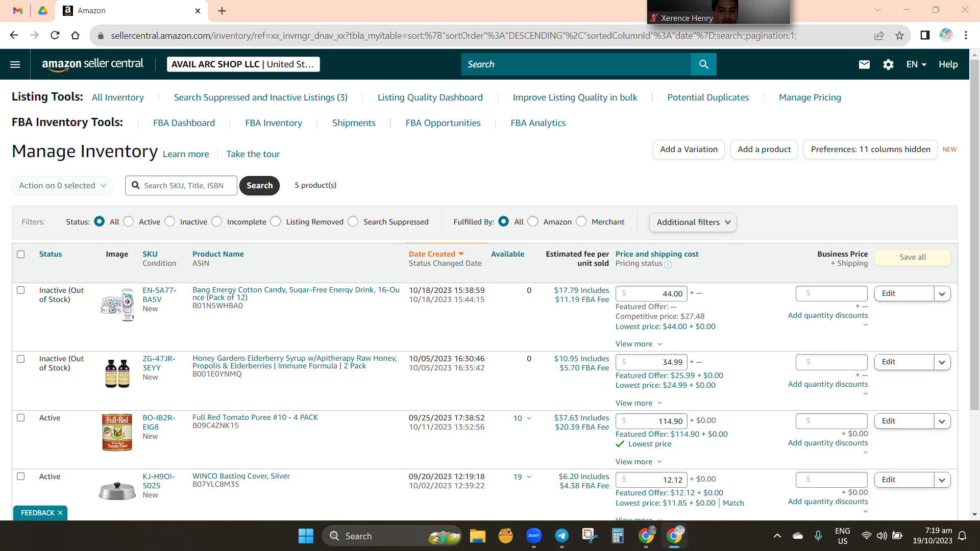Bookmark this page with the star icon
This screenshot has width=980, height=551.
click(899, 35)
